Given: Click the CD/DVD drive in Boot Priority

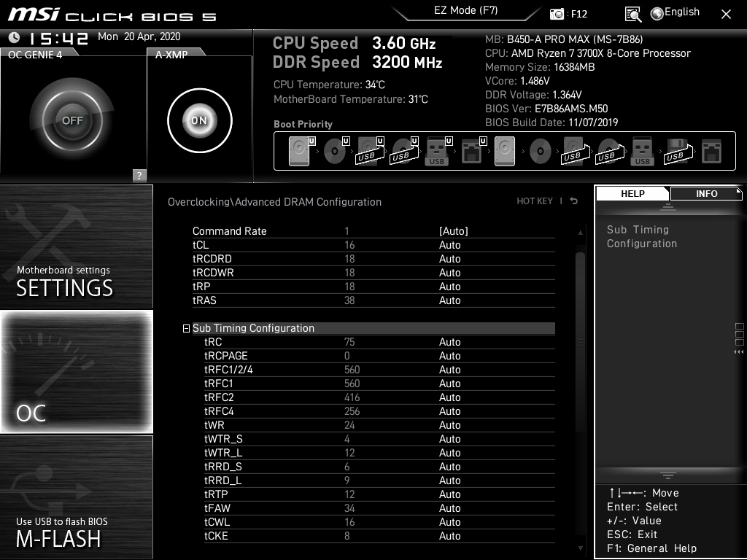Looking at the screenshot, I should [x=334, y=152].
